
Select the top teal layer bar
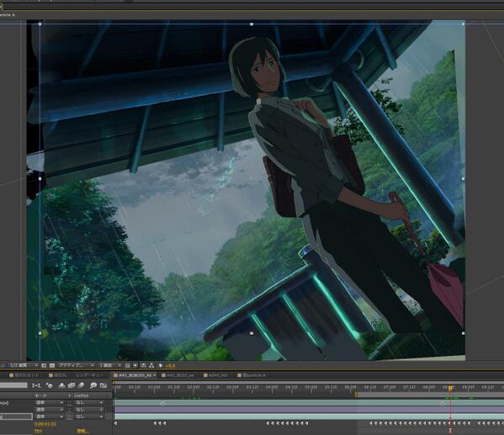(x=309, y=402)
